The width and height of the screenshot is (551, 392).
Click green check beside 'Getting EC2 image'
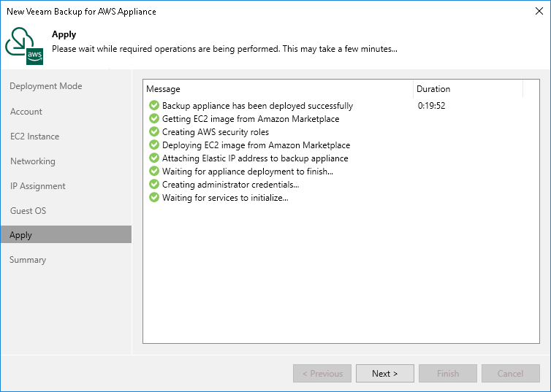(153, 119)
